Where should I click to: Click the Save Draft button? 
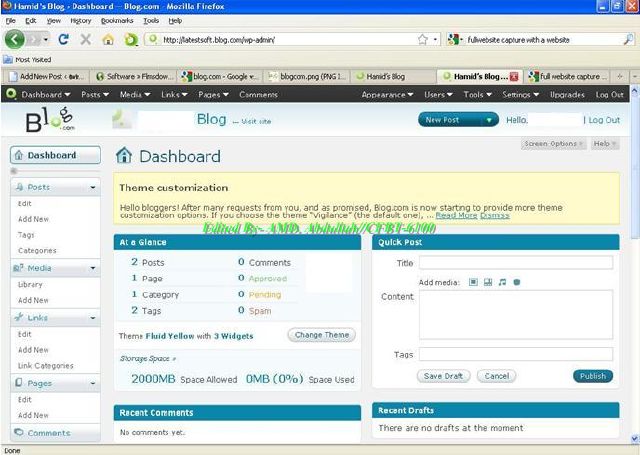tap(443, 376)
